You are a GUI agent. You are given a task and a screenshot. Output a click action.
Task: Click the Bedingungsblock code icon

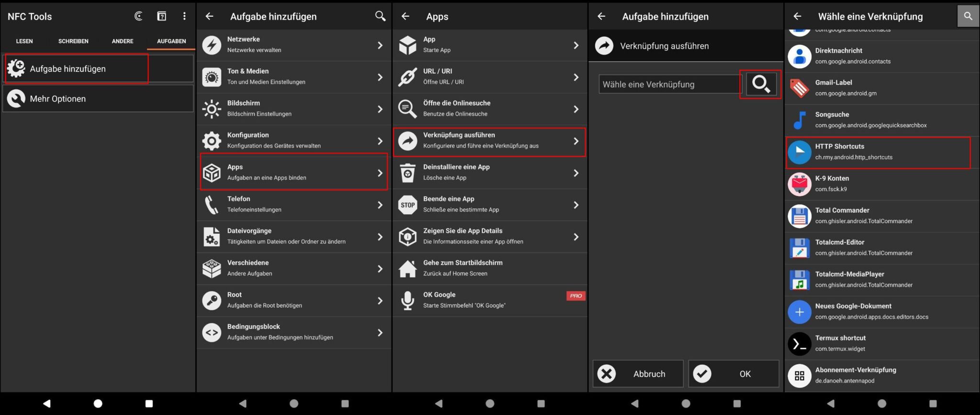(x=212, y=333)
